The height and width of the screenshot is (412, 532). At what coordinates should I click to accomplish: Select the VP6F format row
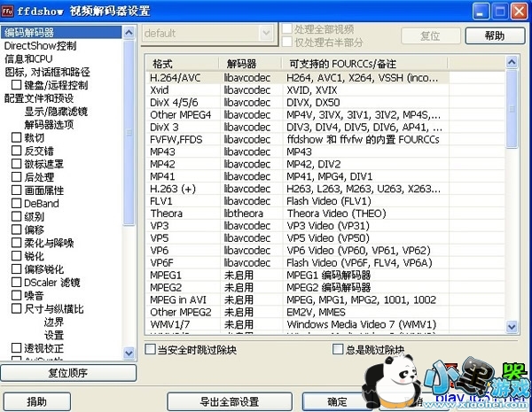298,263
